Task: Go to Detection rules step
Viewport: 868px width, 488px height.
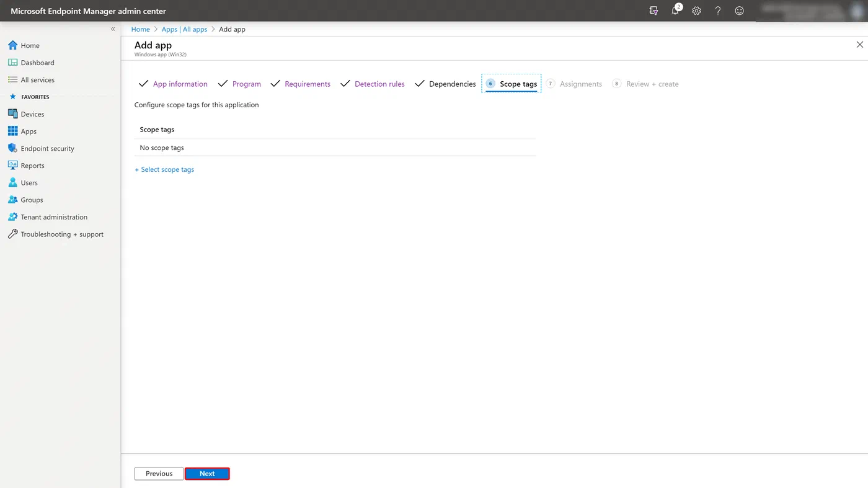Action: [373, 84]
